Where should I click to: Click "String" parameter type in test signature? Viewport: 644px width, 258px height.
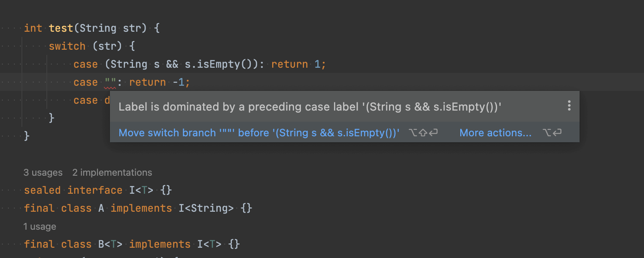98,28
